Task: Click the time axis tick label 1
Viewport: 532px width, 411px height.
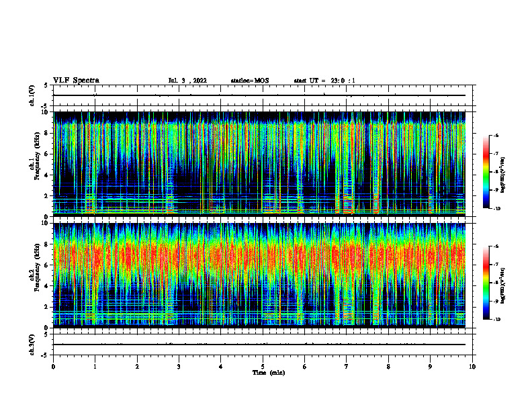Action: (x=95, y=367)
